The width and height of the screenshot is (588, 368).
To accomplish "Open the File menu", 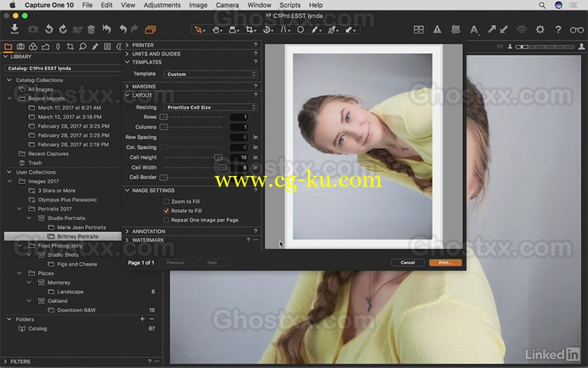I will pos(87,5).
